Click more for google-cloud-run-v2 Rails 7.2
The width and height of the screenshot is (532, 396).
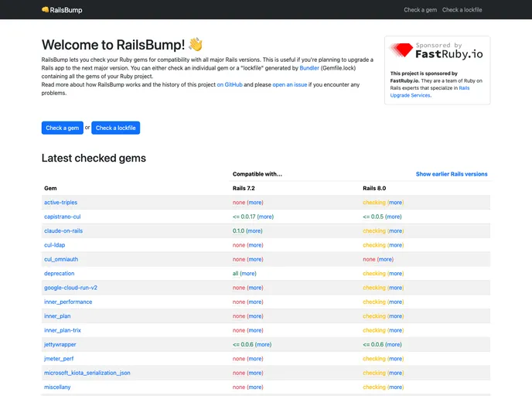(255, 288)
